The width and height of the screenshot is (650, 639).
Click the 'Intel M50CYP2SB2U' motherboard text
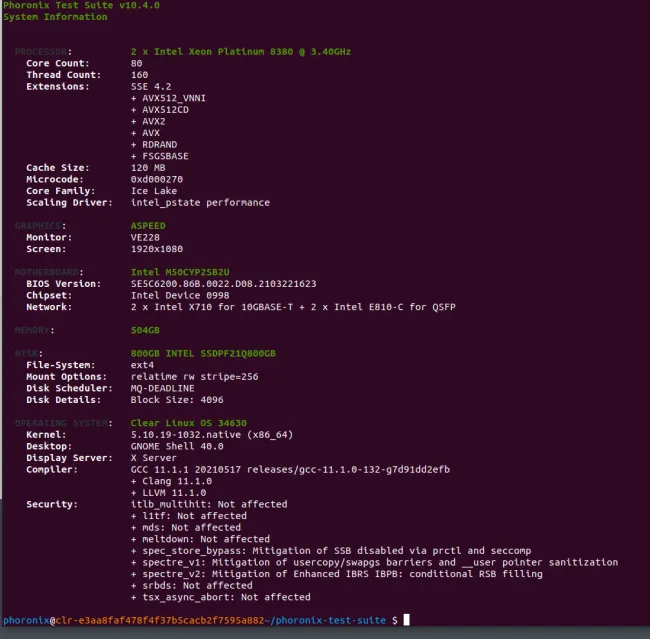coord(180,272)
